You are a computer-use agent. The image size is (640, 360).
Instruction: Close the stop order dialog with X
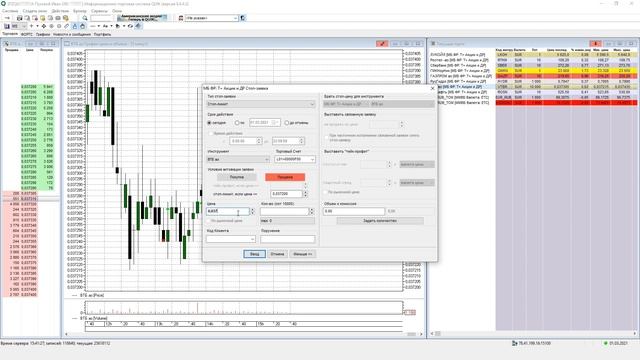pyautogui.click(x=433, y=88)
